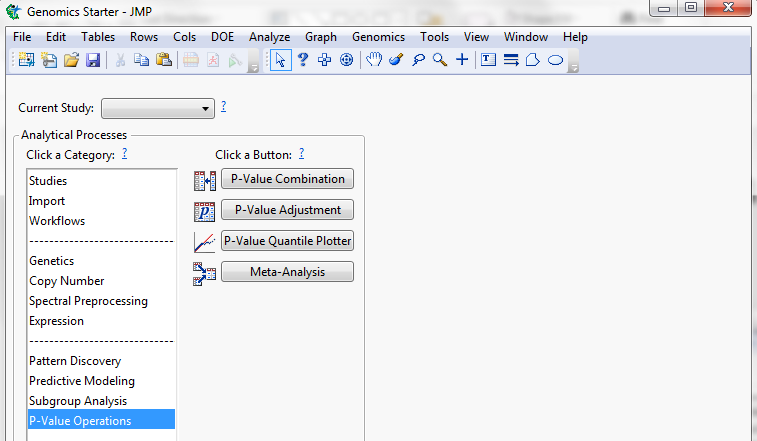757x441 pixels.
Task: Open the Graph menu
Action: (321, 37)
